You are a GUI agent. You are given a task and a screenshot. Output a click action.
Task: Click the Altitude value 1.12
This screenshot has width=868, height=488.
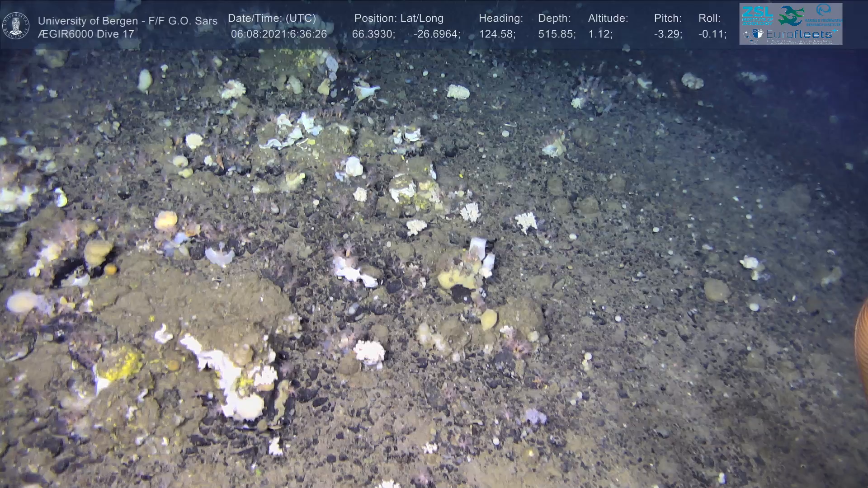[x=600, y=34]
